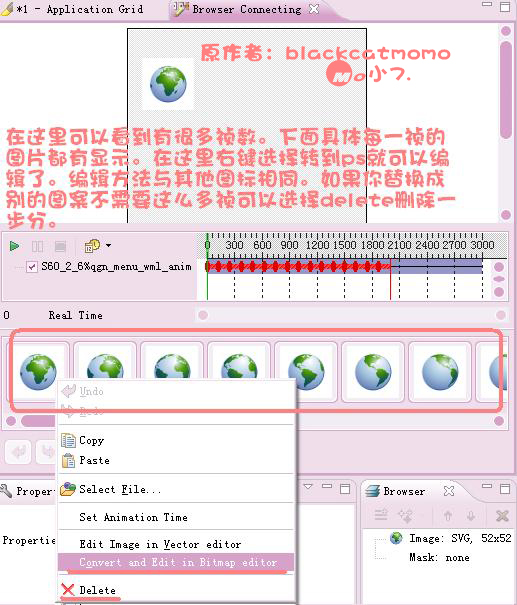Open view menu triangle in Properties panel

point(308,487)
